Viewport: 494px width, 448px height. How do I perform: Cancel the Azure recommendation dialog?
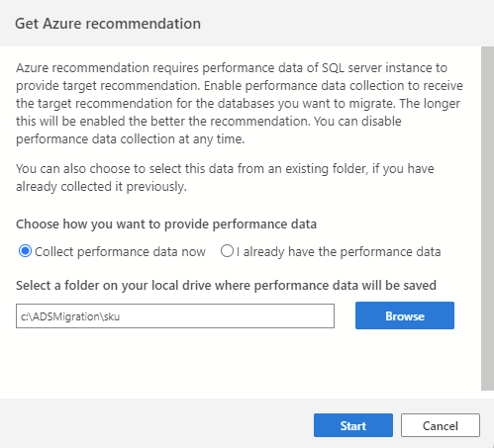(x=441, y=425)
